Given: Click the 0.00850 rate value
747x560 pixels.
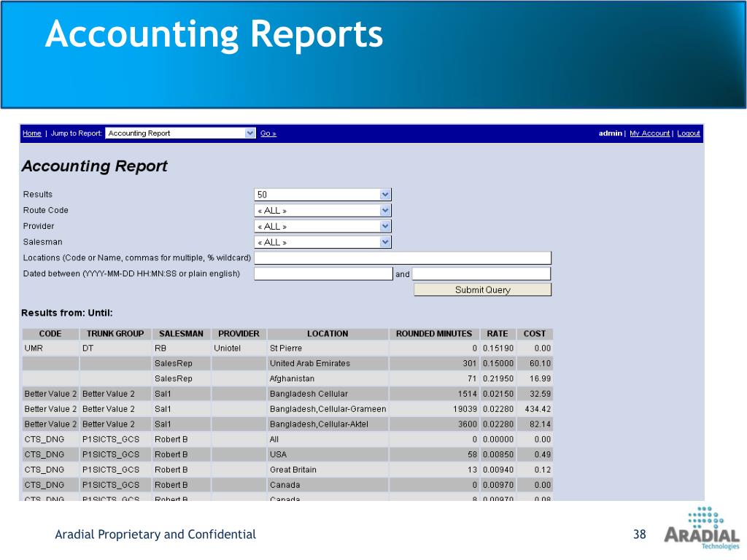Looking at the screenshot, I should tap(498, 455).
